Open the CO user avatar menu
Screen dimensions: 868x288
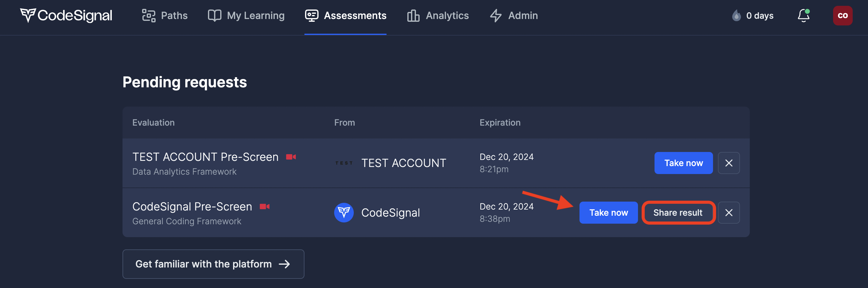(842, 16)
